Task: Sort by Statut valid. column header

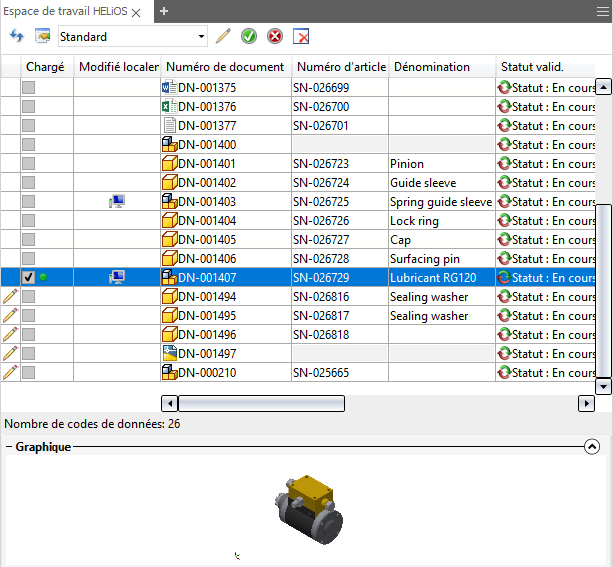Action: 546,67
